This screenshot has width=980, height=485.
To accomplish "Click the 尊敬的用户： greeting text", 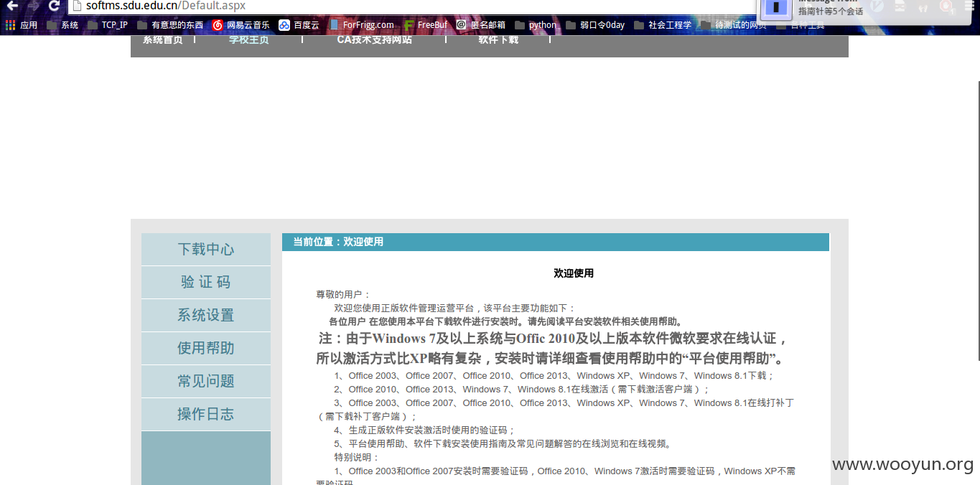I will click(343, 294).
